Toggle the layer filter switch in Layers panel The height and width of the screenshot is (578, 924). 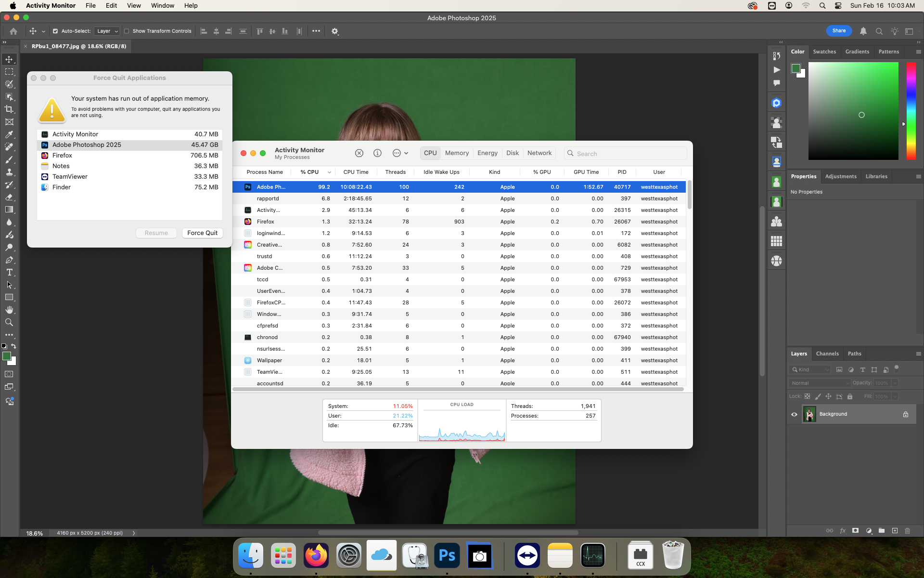(x=897, y=368)
